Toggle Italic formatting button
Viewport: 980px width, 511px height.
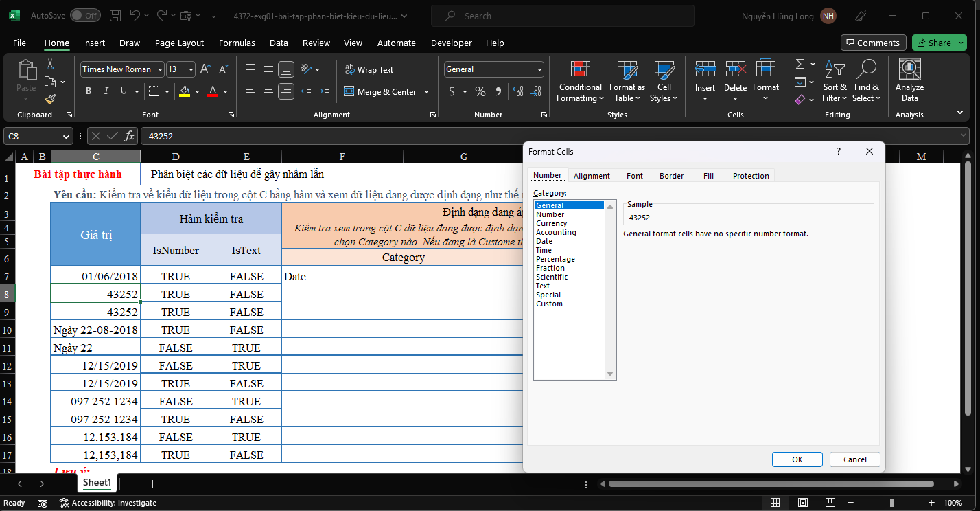click(x=106, y=91)
